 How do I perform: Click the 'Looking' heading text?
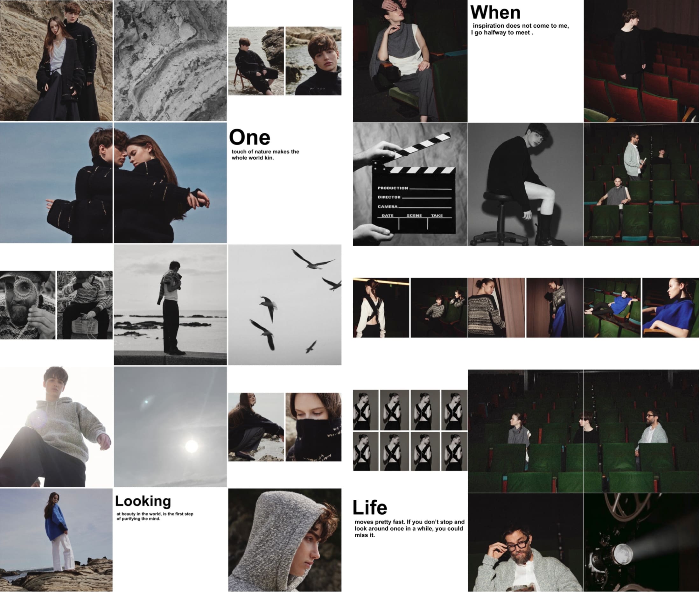(x=143, y=501)
